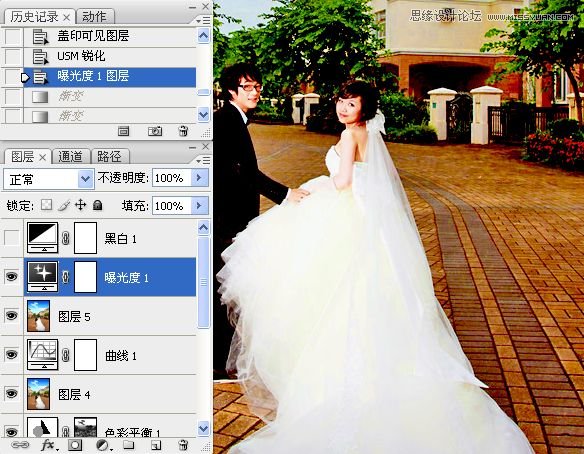Create a new layer group folder

coord(128,445)
